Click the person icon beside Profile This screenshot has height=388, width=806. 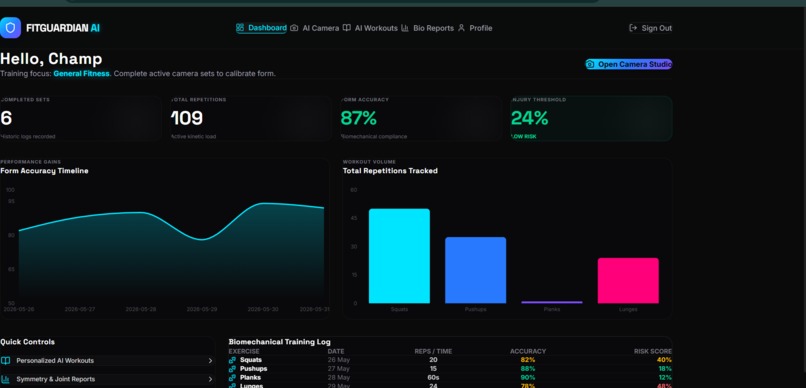coord(461,28)
